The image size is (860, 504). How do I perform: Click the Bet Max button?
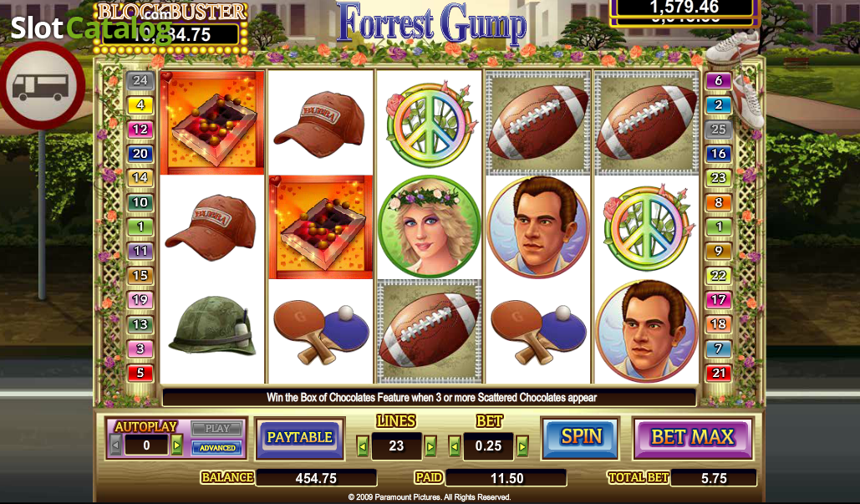point(693,437)
